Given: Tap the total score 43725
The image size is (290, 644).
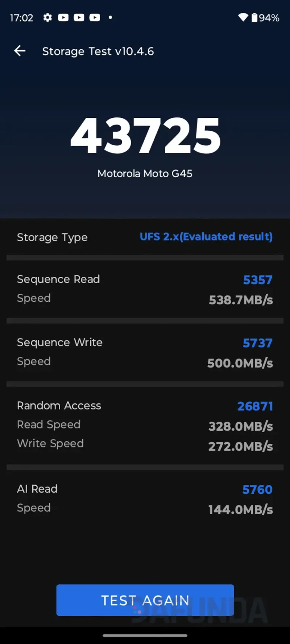Looking at the screenshot, I should point(145,136).
